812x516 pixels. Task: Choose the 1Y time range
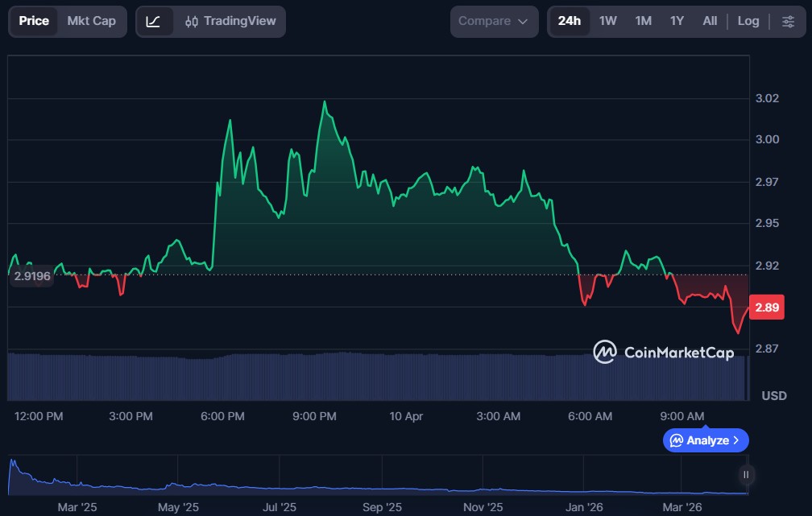[x=677, y=21]
